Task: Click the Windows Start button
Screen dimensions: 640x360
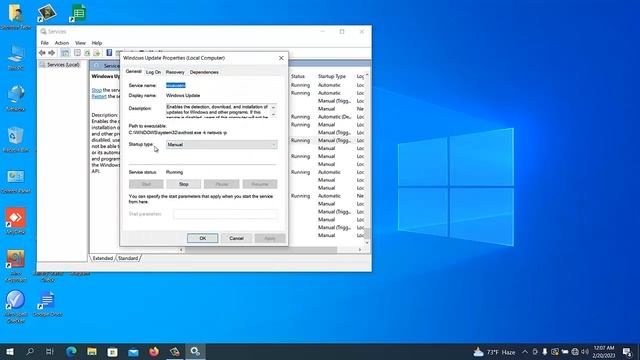Action: 9,351
